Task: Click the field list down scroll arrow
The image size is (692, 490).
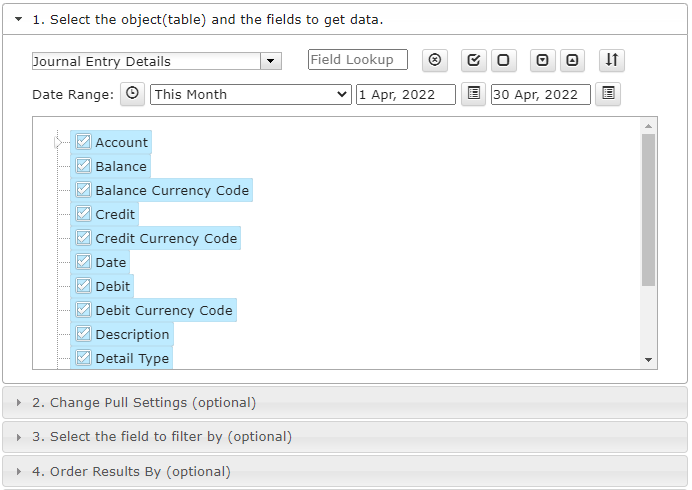Action: point(648,360)
